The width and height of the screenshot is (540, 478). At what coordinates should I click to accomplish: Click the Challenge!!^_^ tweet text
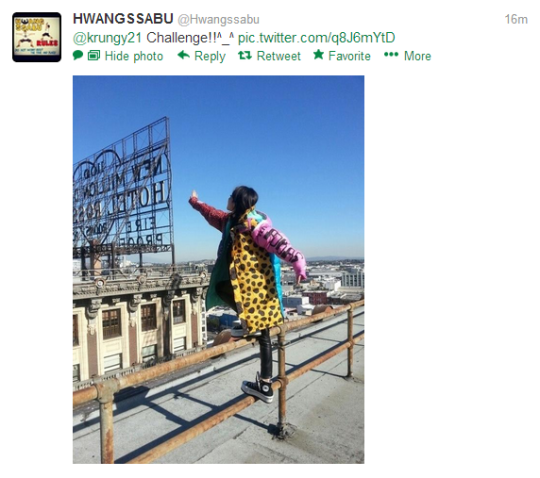[x=190, y=38]
